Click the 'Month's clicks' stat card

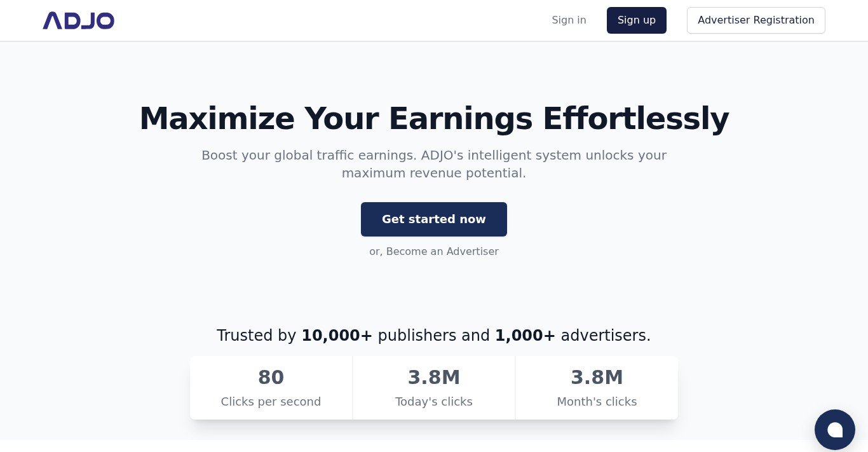coord(597,387)
